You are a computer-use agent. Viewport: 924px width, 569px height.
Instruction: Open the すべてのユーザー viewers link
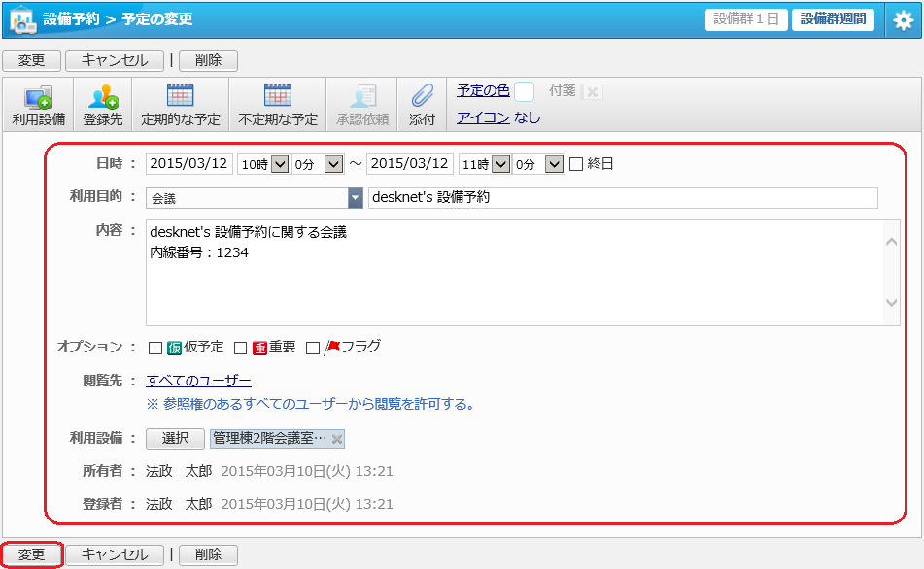[x=198, y=381]
